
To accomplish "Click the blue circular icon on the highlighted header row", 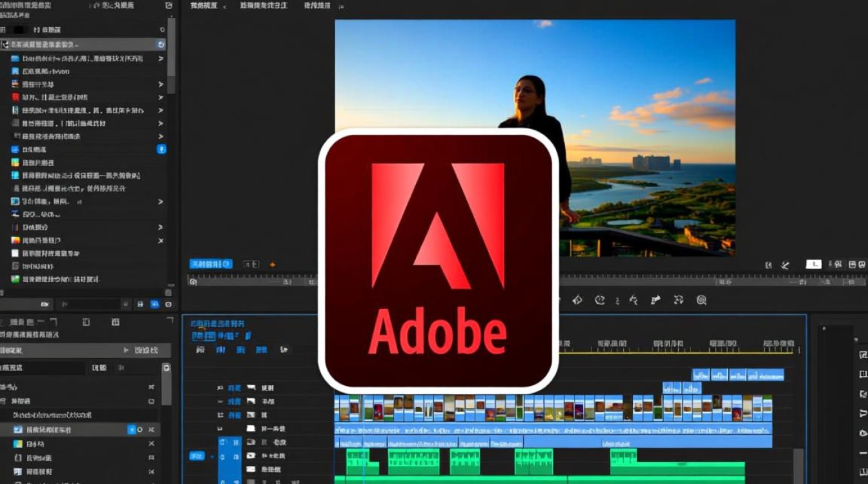I will (161, 45).
